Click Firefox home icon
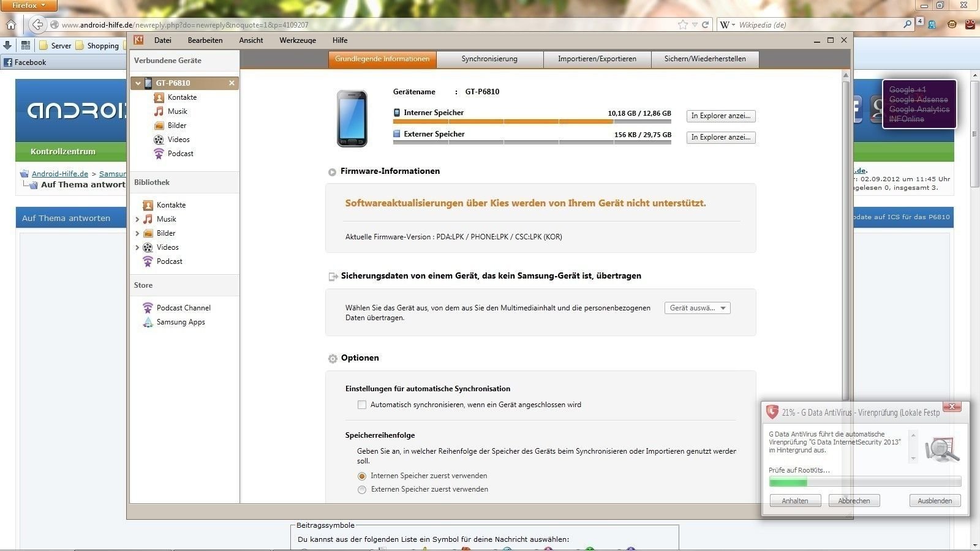 pos(10,25)
